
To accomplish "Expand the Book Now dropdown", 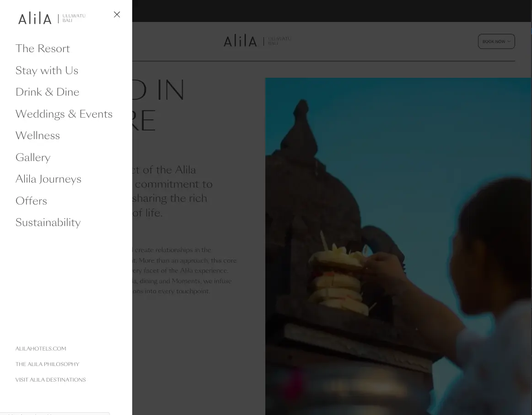I will pyautogui.click(x=496, y=41).
